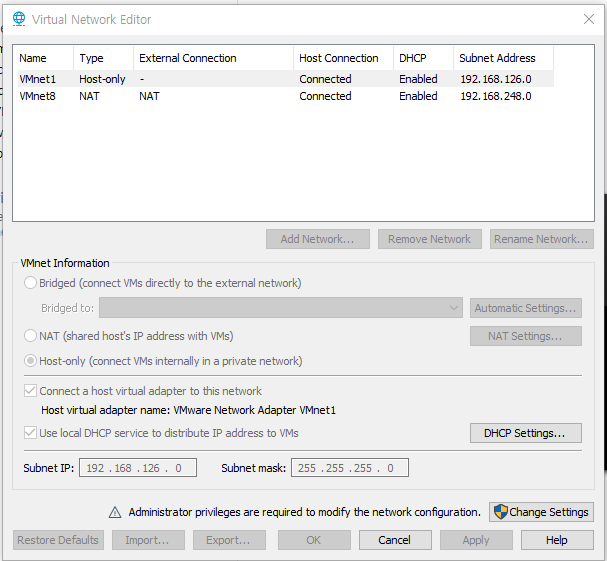
Task: Click the host virtual adapter name text
Action: tap(189, 410)
